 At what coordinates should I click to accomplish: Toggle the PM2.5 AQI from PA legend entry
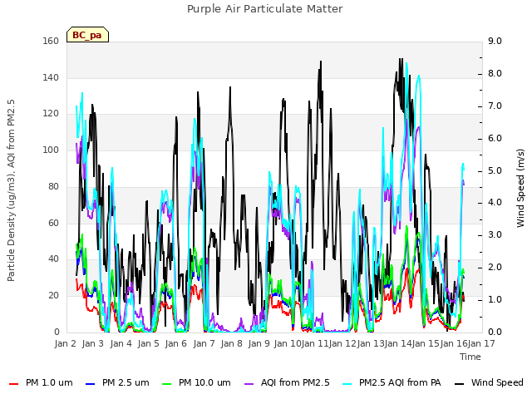[392, 382]
